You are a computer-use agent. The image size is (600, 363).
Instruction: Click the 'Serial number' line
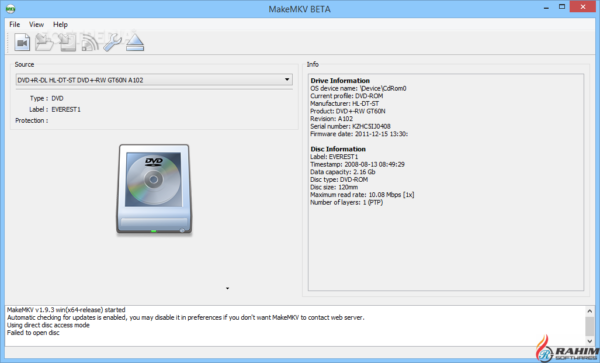pyautogui.click(x=350, y=126)
